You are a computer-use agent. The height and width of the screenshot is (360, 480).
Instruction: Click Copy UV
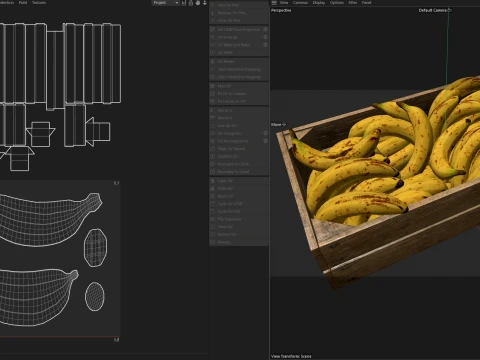239,180
